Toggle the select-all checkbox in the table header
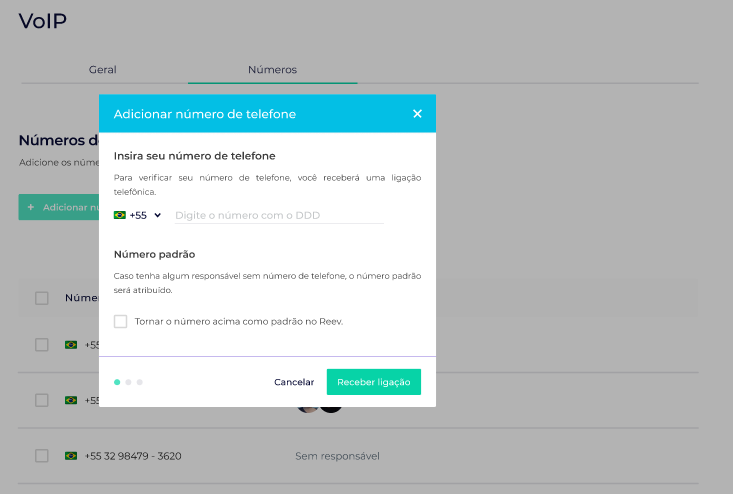This screenshot has width=733, height=494. click(x=42, y=298)
